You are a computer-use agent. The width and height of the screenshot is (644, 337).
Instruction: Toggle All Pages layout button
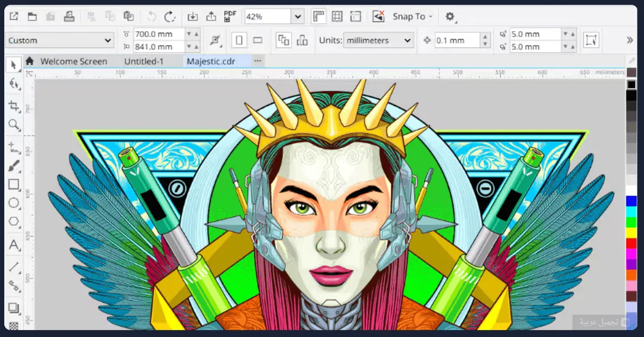click(x=283, y=40)
